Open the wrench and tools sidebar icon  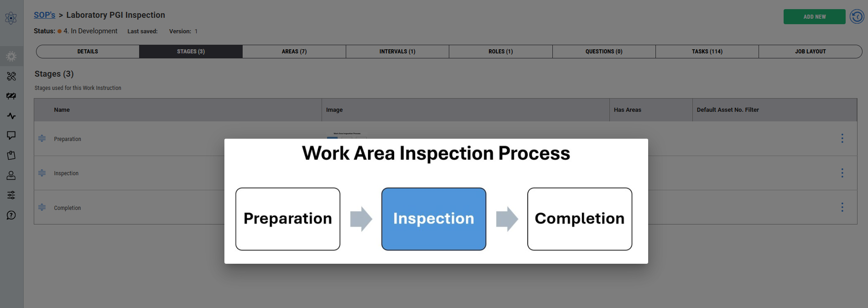[x=11, y=76]
